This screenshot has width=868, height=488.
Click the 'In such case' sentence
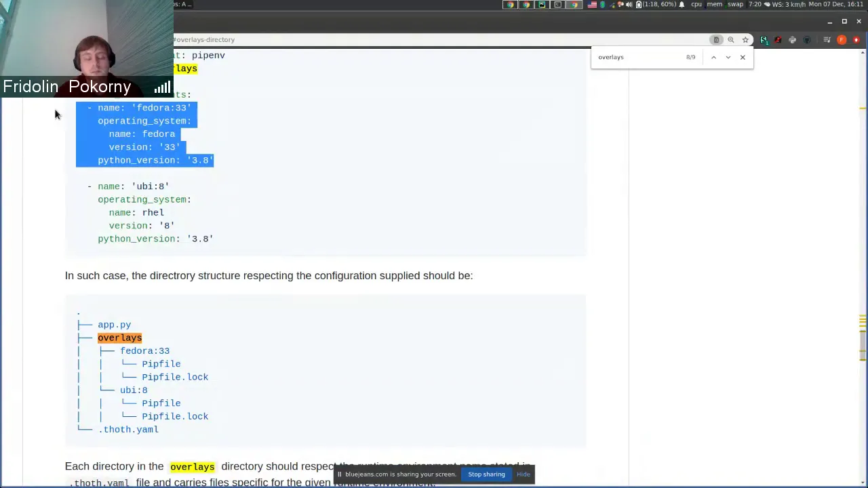coord(269,276)
